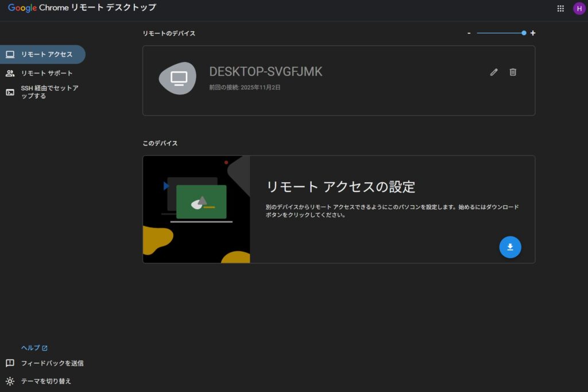This screenshot has height=392, width=588.
Task: Toggle the theme with テーマを切り替え
Action: (46, 381)
